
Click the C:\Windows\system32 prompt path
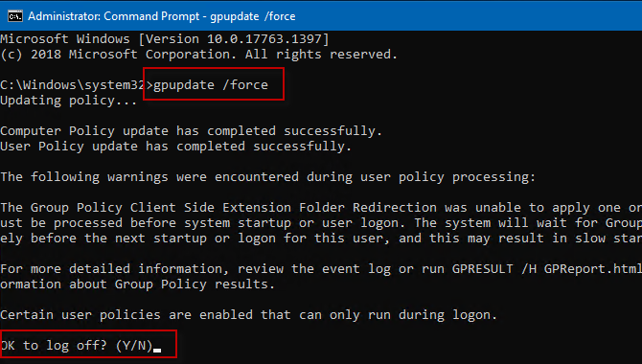[x=72, y=84]
